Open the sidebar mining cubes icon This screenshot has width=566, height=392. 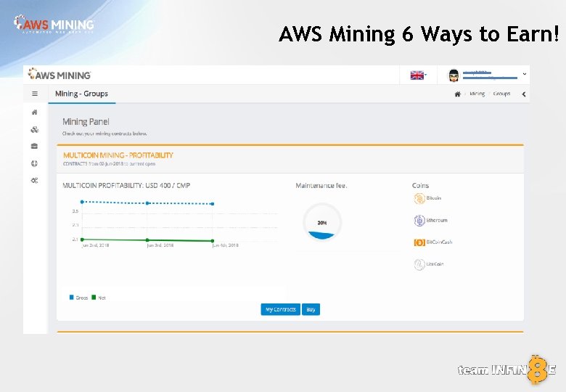[35, 130]
